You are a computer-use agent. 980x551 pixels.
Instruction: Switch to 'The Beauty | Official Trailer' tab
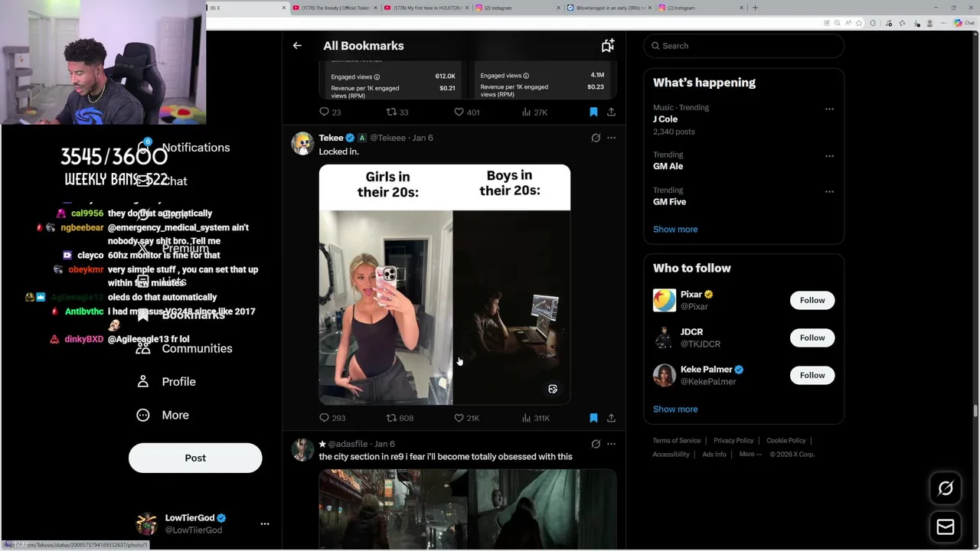coord(336,8)
